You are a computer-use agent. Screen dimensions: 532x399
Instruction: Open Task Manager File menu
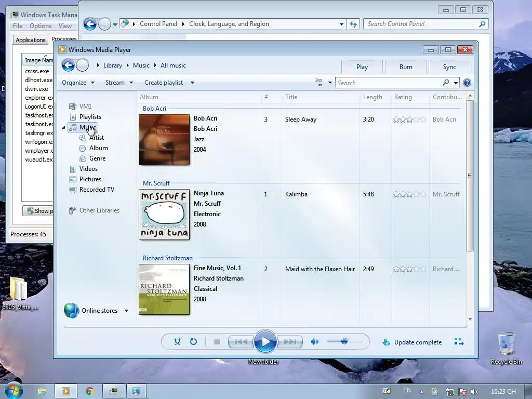(x=18, y=26)
